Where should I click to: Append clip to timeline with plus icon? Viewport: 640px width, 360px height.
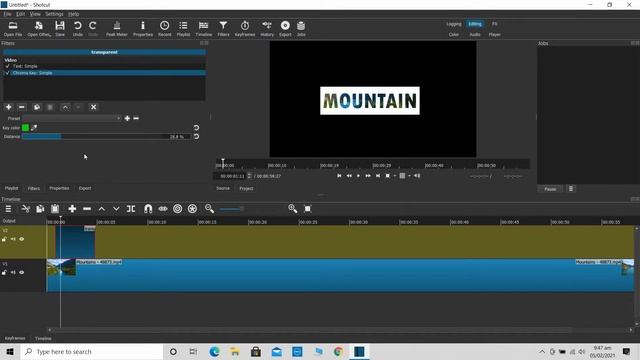click(x=72, y=209)
